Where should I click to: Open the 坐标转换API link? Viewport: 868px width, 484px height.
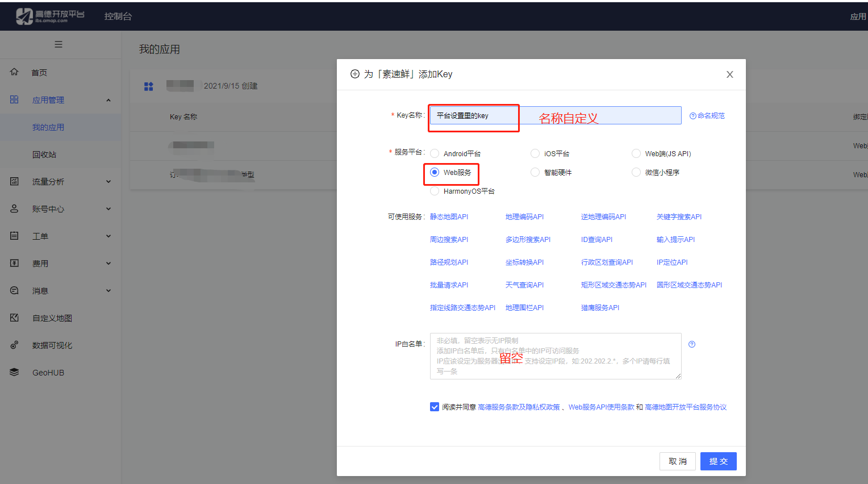pos(524,262)
